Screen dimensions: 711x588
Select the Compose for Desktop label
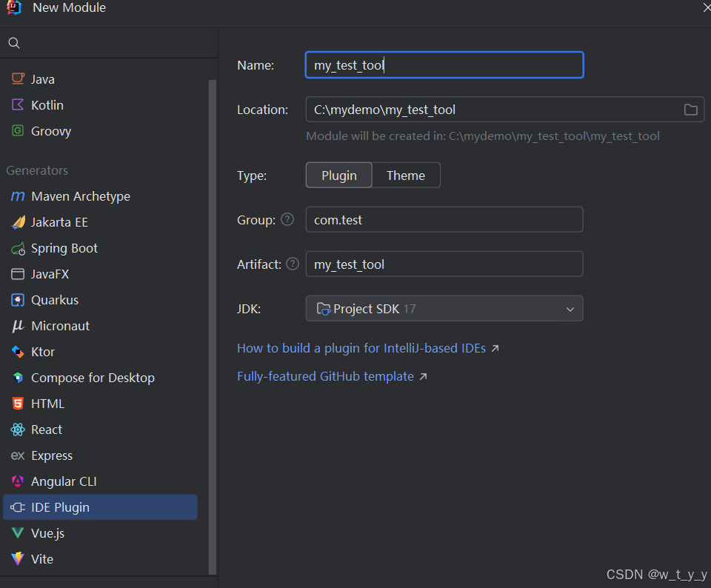[93, 378]
